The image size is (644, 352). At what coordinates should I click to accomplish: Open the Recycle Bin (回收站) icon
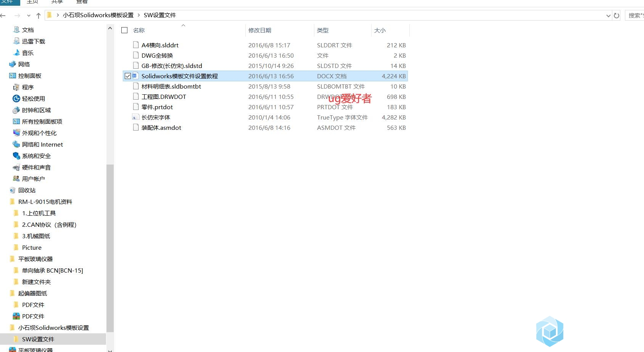(x=13, y=190)
